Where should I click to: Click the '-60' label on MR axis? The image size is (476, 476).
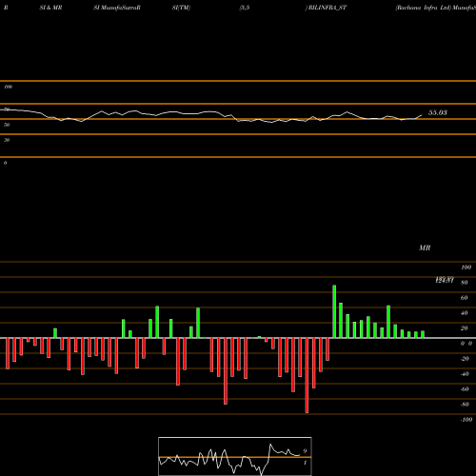tap(465, 389)
